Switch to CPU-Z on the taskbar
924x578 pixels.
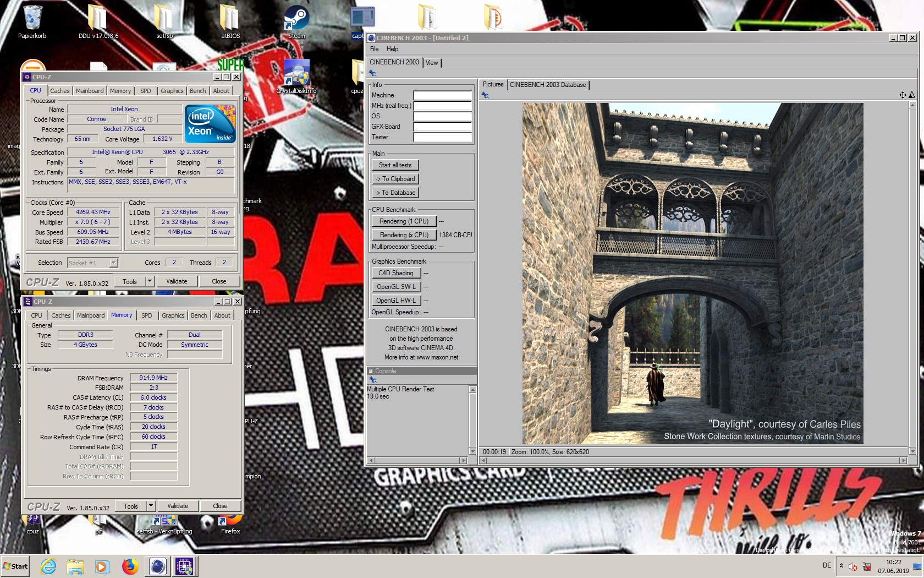point(184,566)
